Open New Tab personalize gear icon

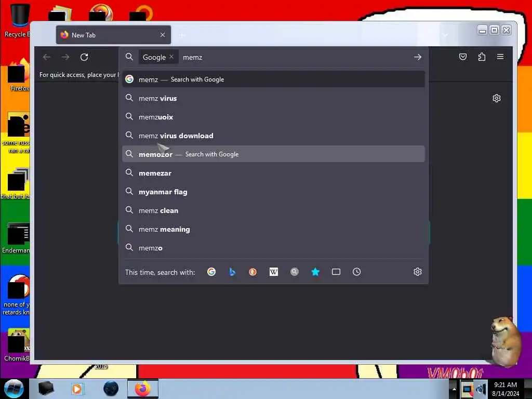[496, 98]
